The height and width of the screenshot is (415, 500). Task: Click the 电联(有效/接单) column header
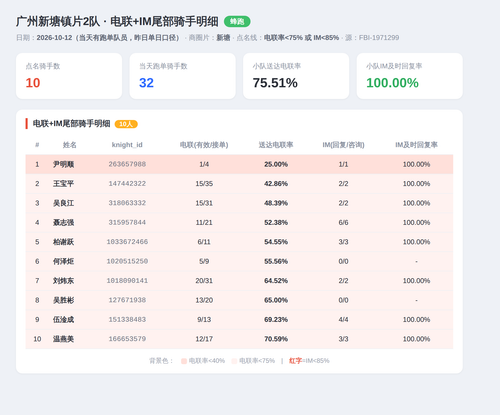[x=204, y=145]
